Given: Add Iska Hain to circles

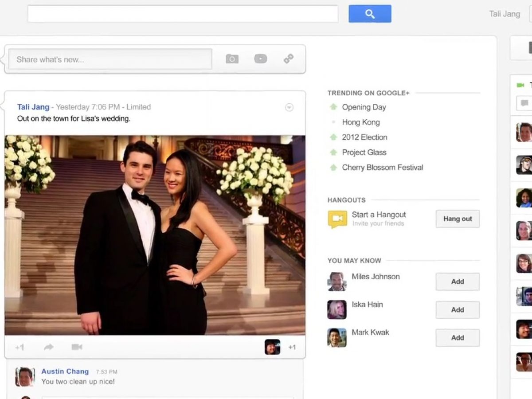Looking at the screenshot, I should 457,310.
